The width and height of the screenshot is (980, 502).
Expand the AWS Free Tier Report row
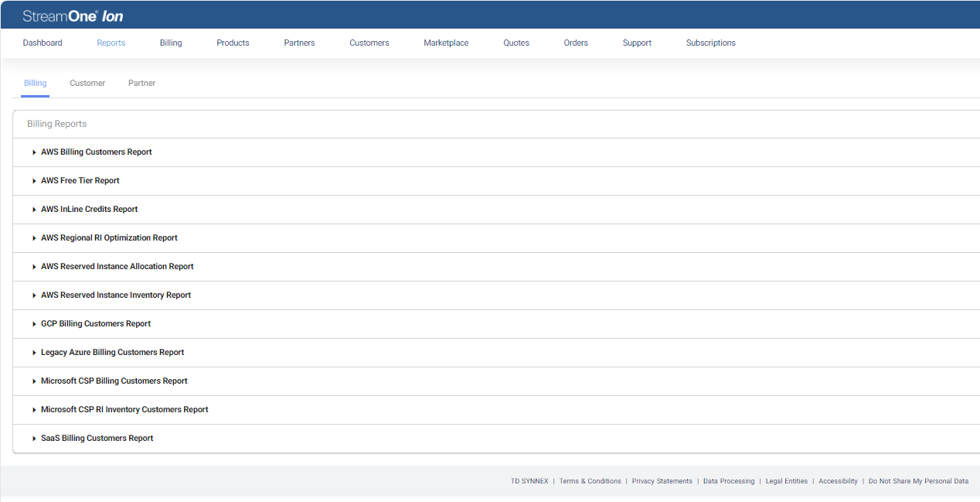[80, 181]
